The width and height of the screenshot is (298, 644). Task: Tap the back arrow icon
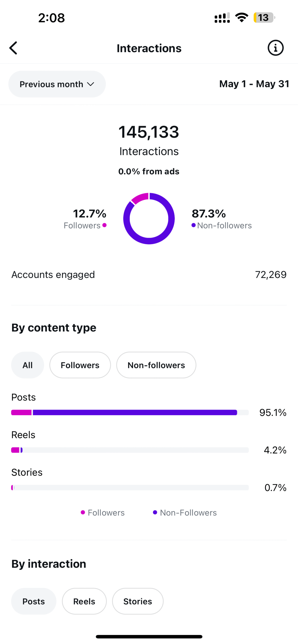[14, 48]
